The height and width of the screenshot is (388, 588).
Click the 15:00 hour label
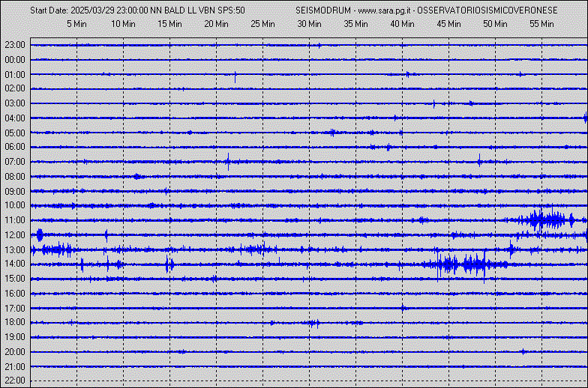[15, 279]
